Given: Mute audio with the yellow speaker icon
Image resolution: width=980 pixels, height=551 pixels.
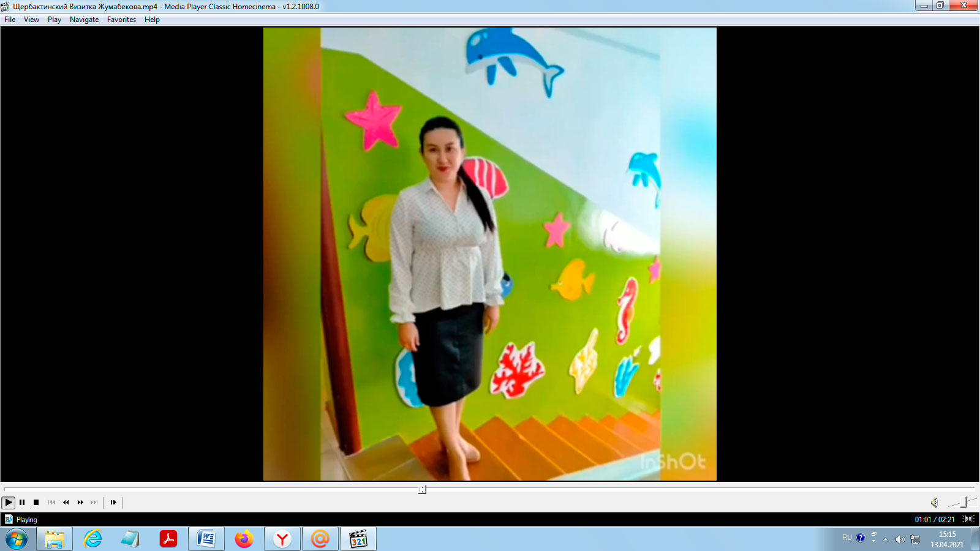Looking at the screenshot, I should click(934, 503).
